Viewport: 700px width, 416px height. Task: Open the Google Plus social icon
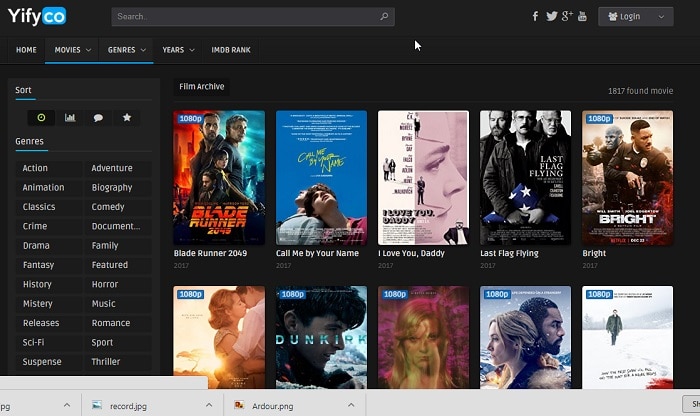point(567,16)
